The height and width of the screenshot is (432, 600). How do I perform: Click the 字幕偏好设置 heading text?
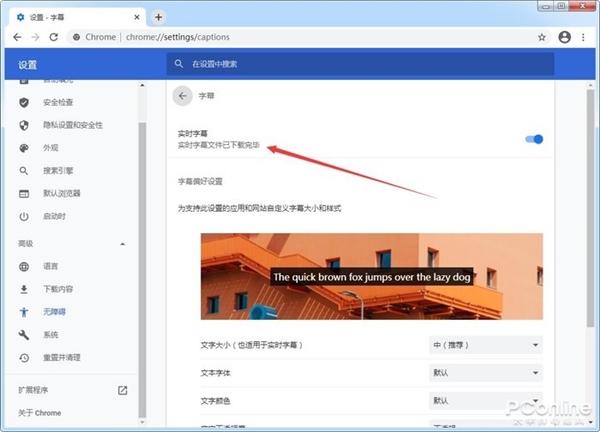tap(200, 181)
